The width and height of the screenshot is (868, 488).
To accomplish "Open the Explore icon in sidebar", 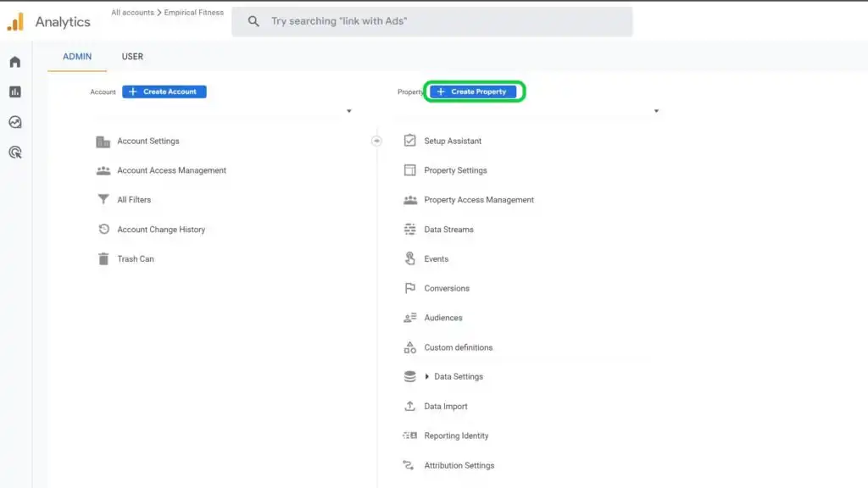I will 15,122.
